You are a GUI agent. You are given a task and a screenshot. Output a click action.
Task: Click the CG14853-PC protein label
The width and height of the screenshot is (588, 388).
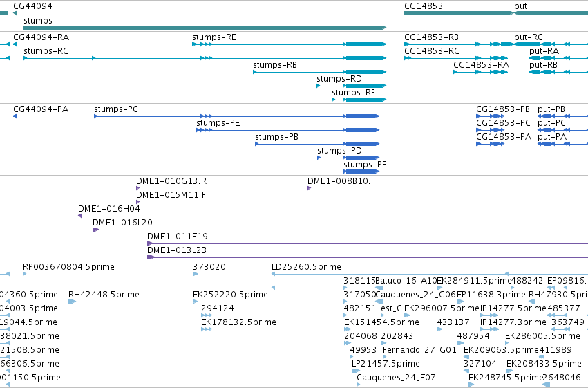click(x=503, y=123)
